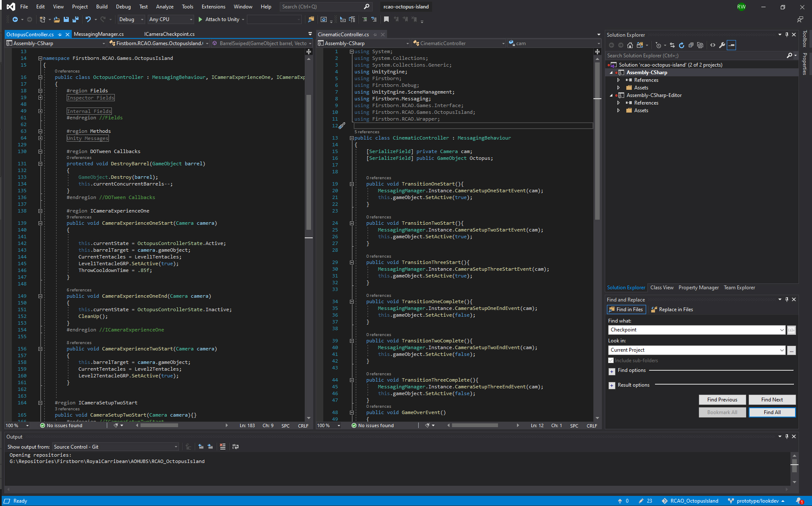The width and height of the screenshot is (812, 506).
Task: Open the Debug configuration dropdown
Action: [131, 19]
